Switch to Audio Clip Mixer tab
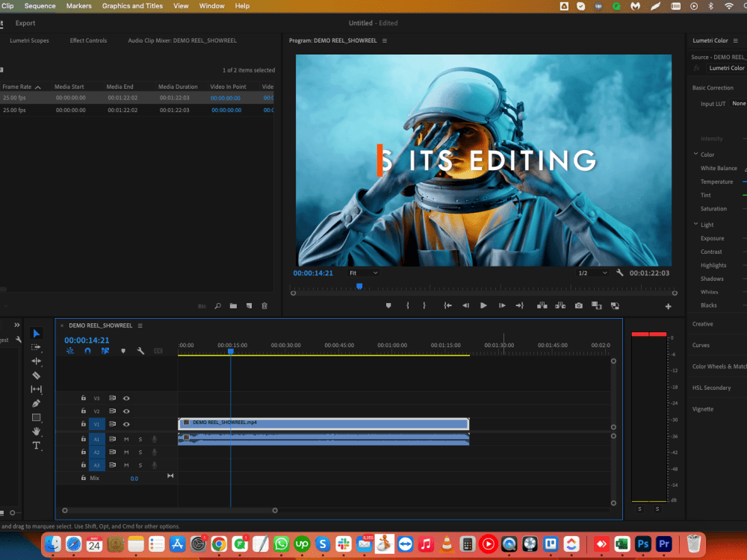 point(182,40)
